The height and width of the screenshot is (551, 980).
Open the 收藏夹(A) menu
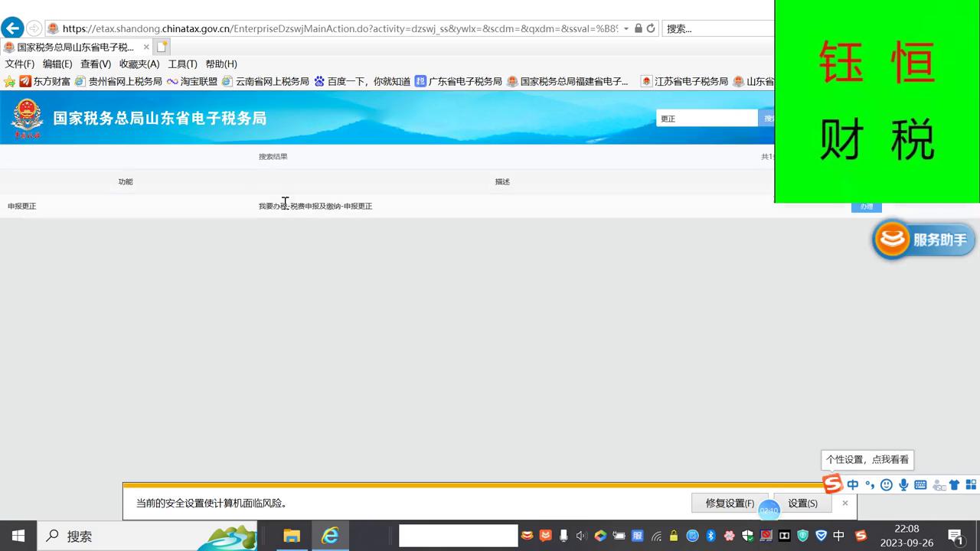click(x=139, y=64)
